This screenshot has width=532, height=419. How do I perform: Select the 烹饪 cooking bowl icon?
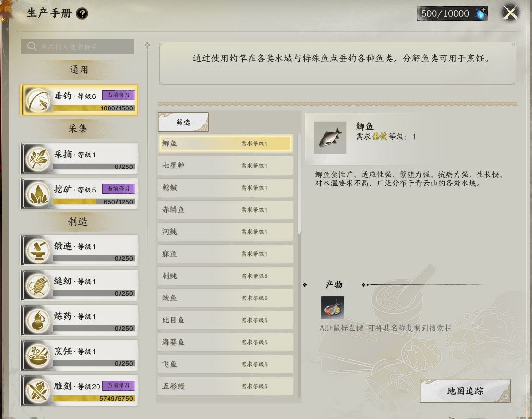(x=37, y=355)
